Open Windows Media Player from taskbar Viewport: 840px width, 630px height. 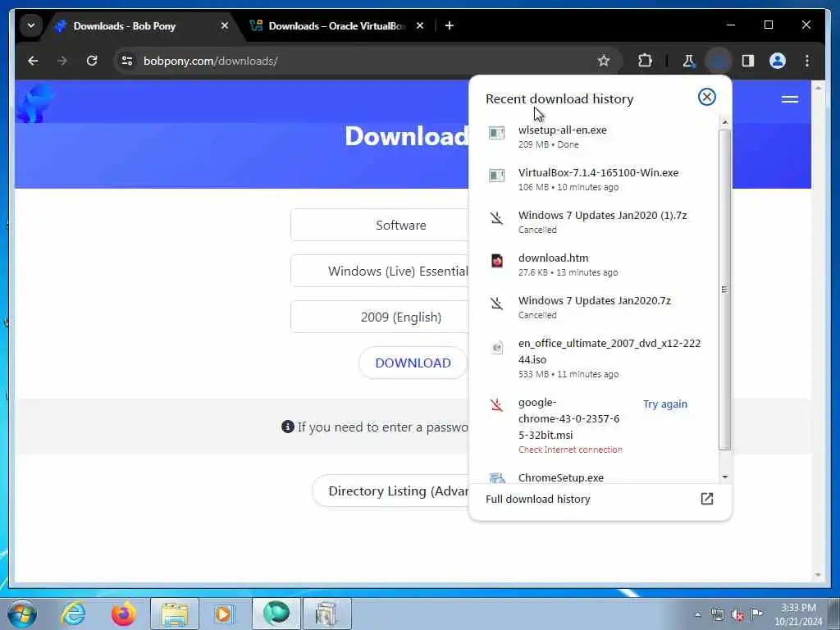click(224, 614)
